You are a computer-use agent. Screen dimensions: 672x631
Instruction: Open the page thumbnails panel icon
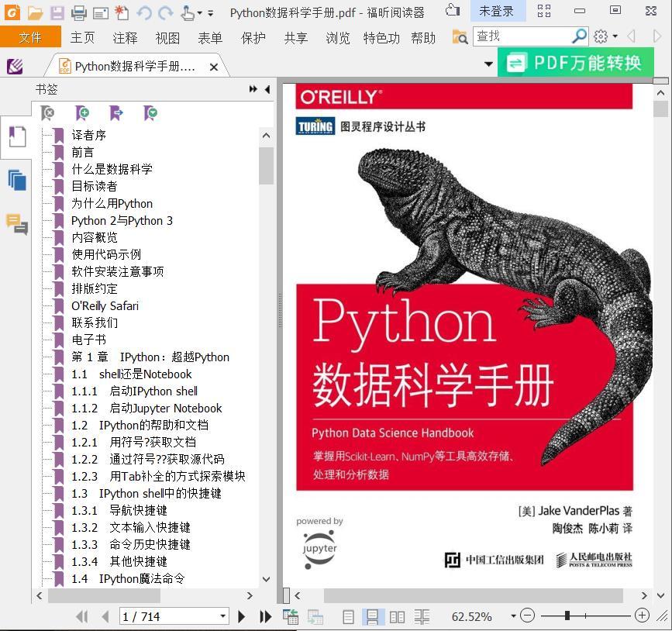point(17,180)
